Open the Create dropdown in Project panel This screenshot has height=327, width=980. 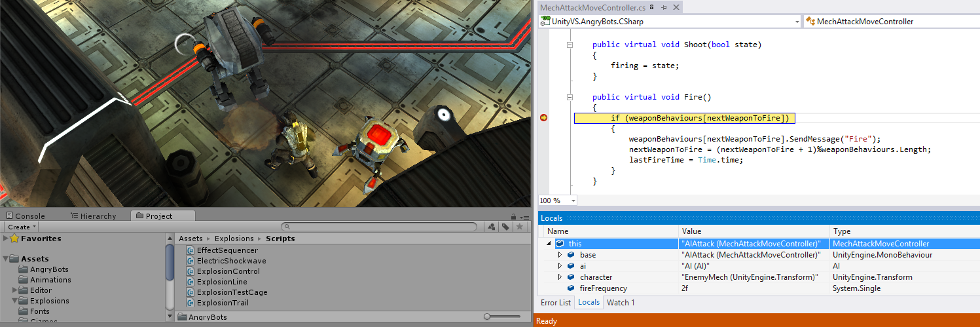click(x=22, y=227)
